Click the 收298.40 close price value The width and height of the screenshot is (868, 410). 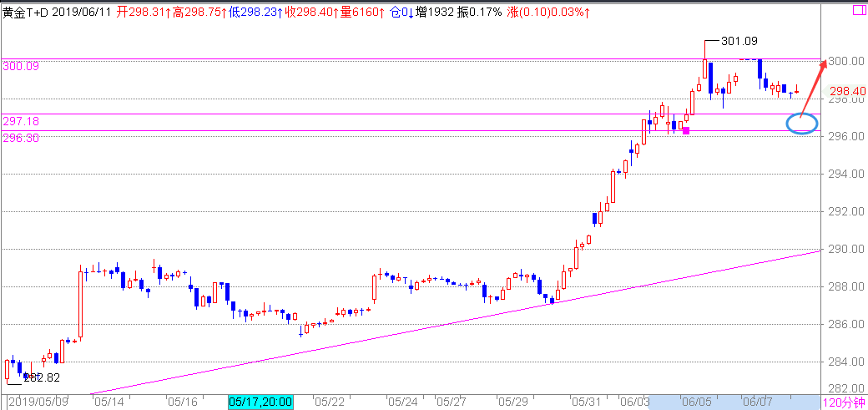tap(311, 13)
